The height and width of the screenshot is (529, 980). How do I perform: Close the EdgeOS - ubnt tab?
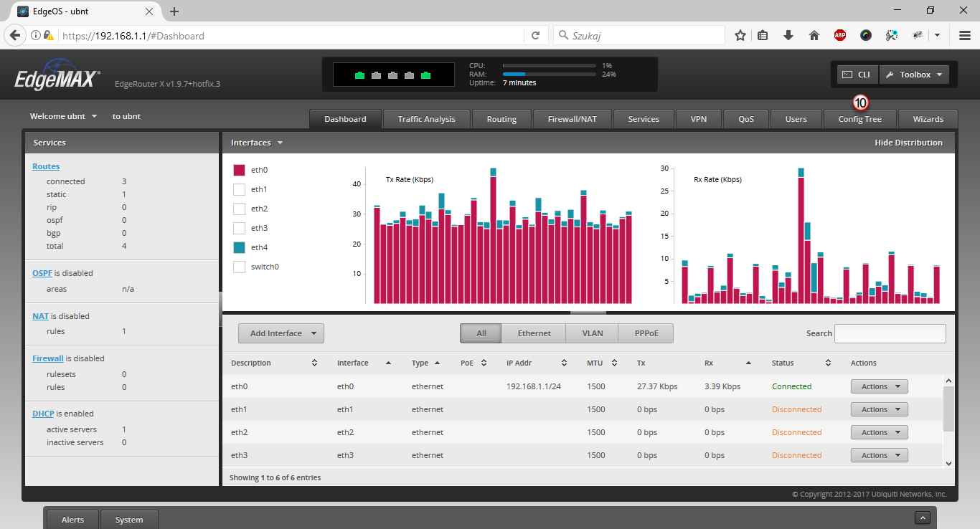tap(149, 11)
